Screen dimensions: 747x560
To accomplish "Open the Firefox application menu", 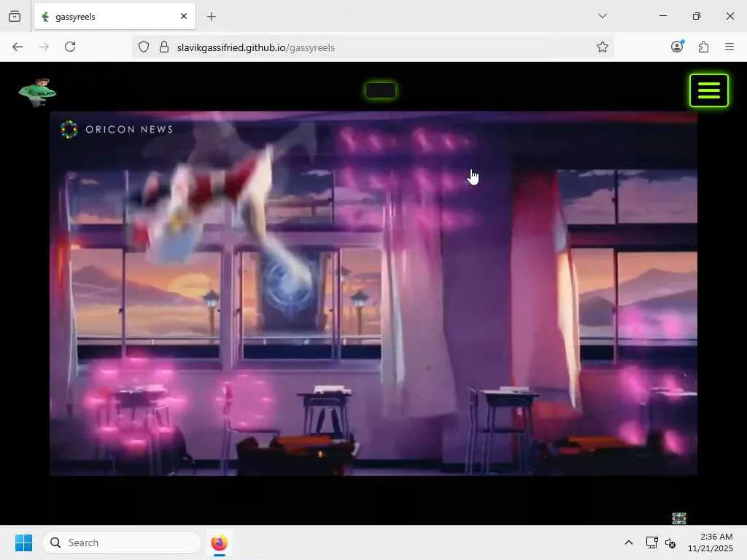I will coord(729,47).
